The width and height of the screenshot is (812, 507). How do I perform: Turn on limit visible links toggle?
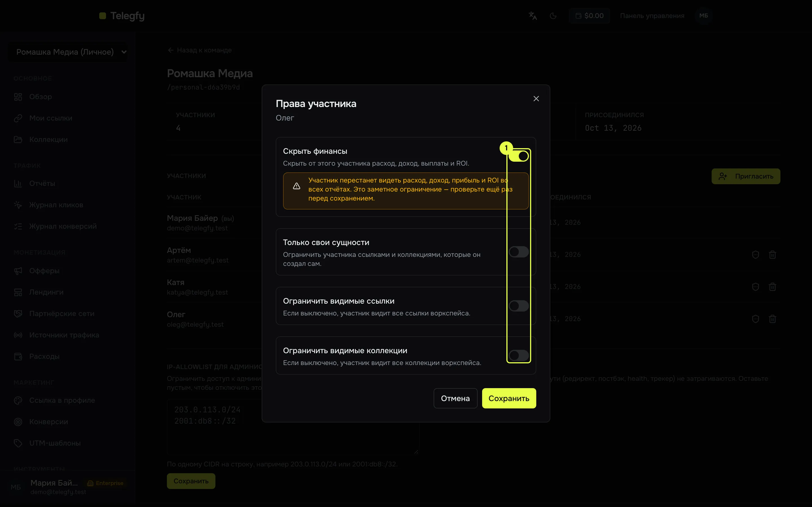click(518, 306)
